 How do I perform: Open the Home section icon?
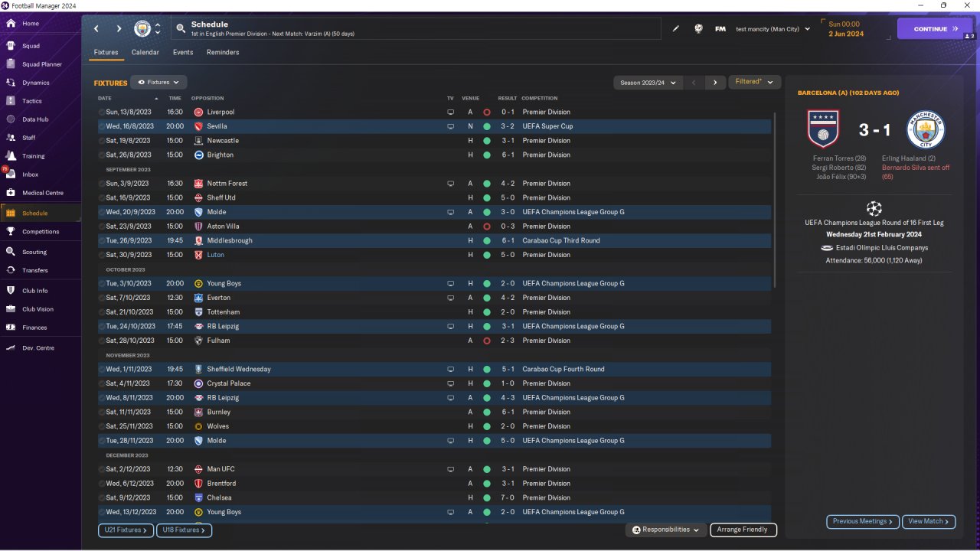(x=11, y=24)
